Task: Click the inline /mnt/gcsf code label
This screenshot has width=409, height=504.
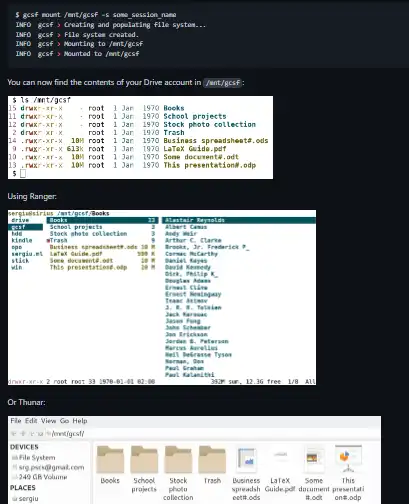Action: pos(223,83)
